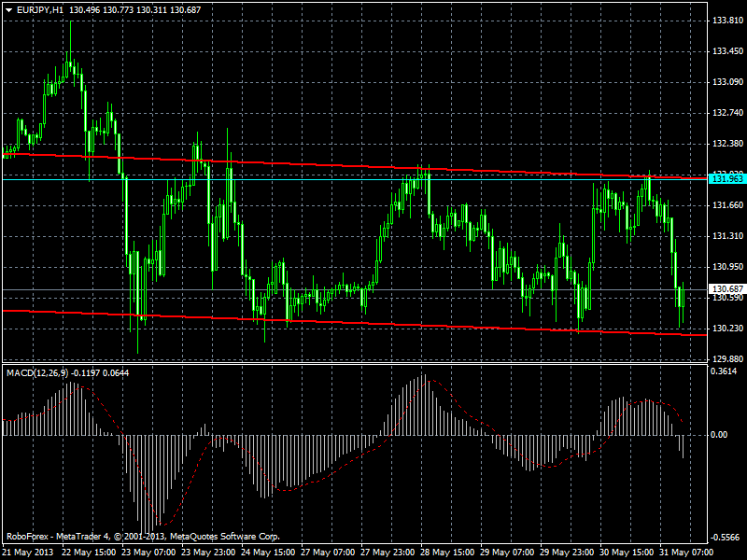This screenshot has height=560, width=747.
Task: Click the 30 May 15:00 time label
Action: coord(627,553)
